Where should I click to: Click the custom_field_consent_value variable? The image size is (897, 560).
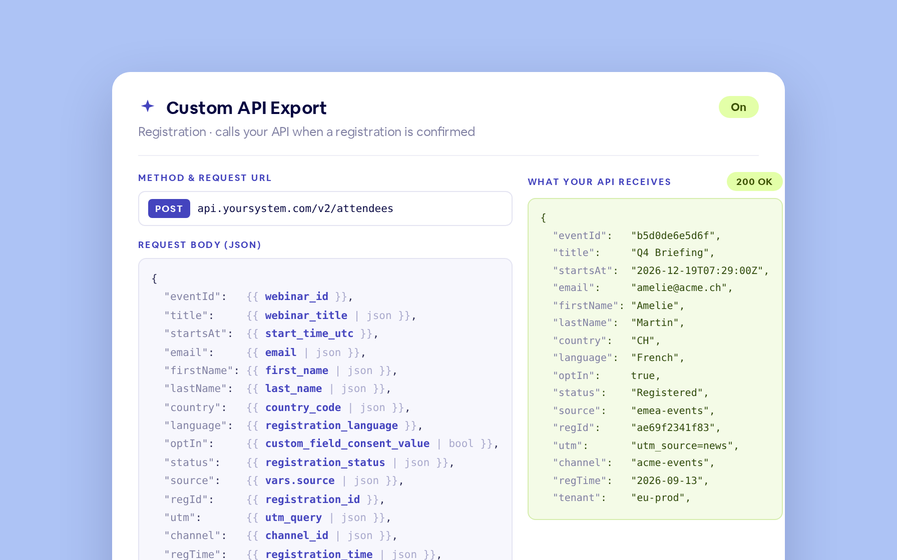click(x=347, y=443)
